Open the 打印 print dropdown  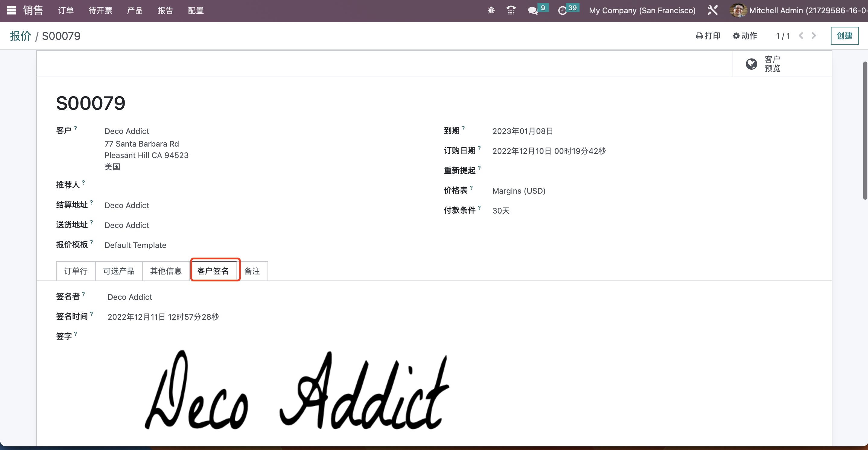[x=708, y=36]
